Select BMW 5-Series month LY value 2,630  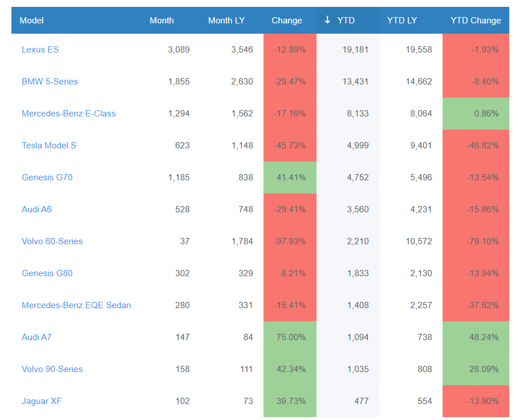point(242,82)
